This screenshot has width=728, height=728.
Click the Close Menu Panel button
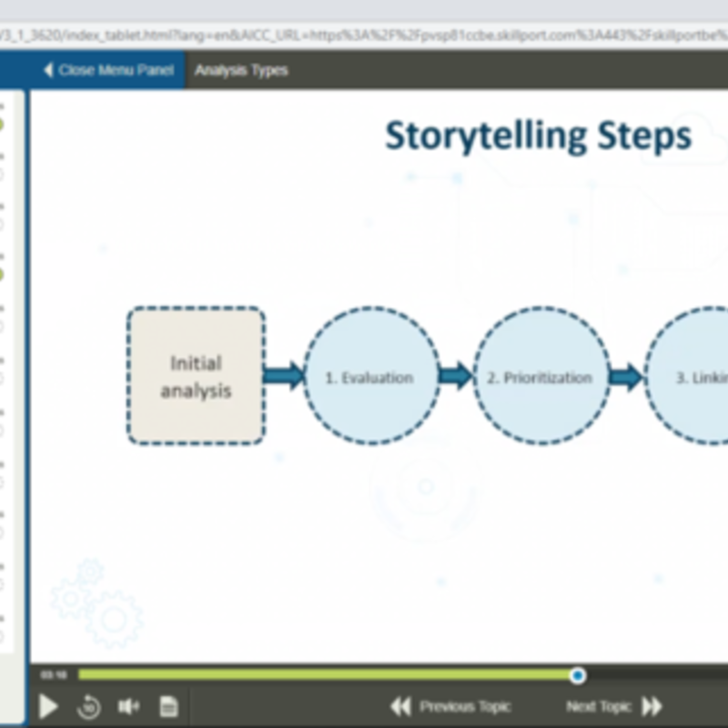pos(107,70)
